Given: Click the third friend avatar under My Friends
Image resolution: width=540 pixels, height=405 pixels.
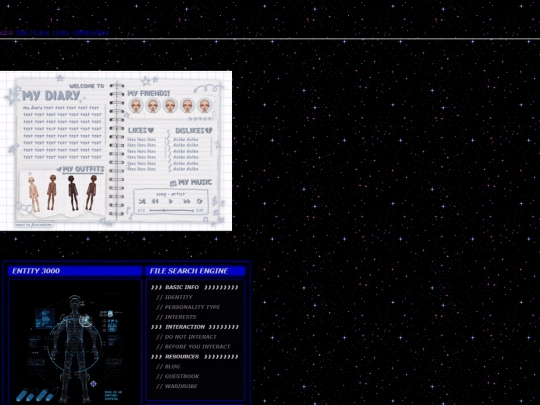Looking at the screenshot, I should point(170,105).
